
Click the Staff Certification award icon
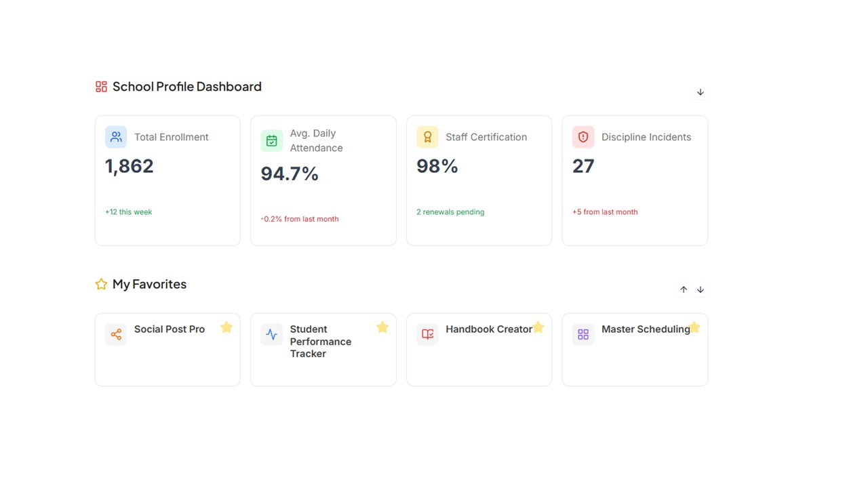pyautogui.click(x=427, y=137)
